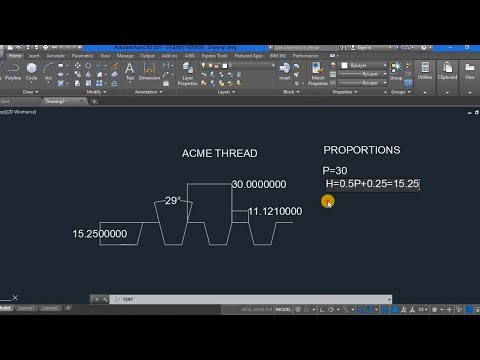The width and height of the screenshot is (480, 360).
Task: Click the Insert block icon
Action: [284, 72]
